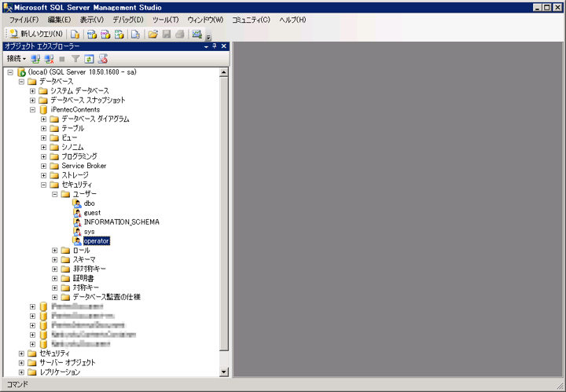Click the Open File folder icon
This screenshot has width=566, height=392.
153,35
